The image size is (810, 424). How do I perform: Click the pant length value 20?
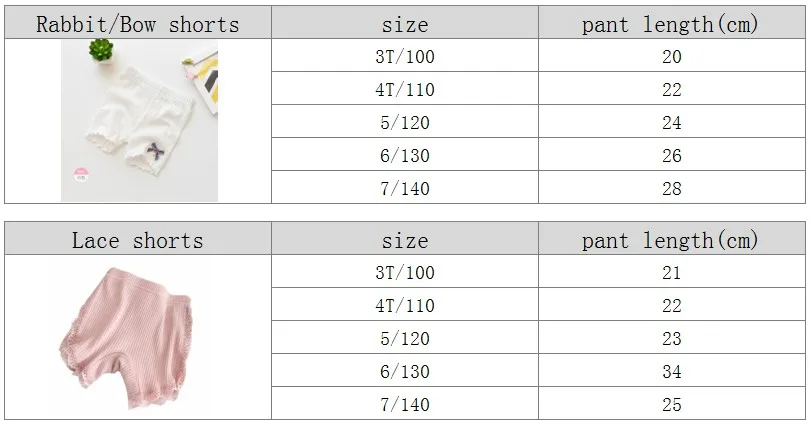(x=672, y=56)
